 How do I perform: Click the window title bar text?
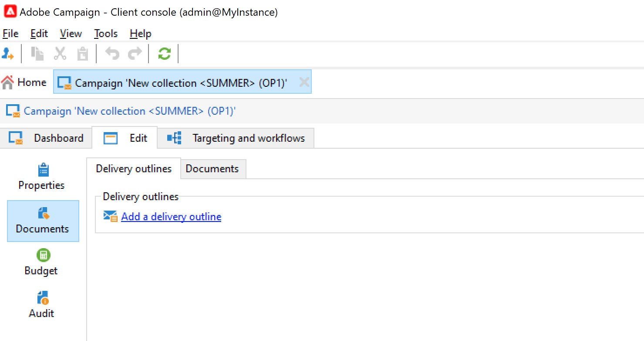[x=148, y=12]
